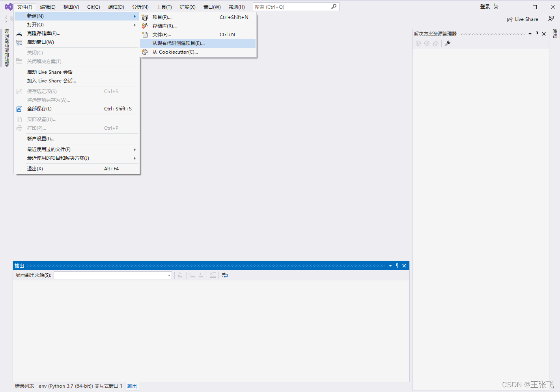Select 从 Cookiecutter(C)... entry
Screen dimensions: 560x392
tap(198, 52)
